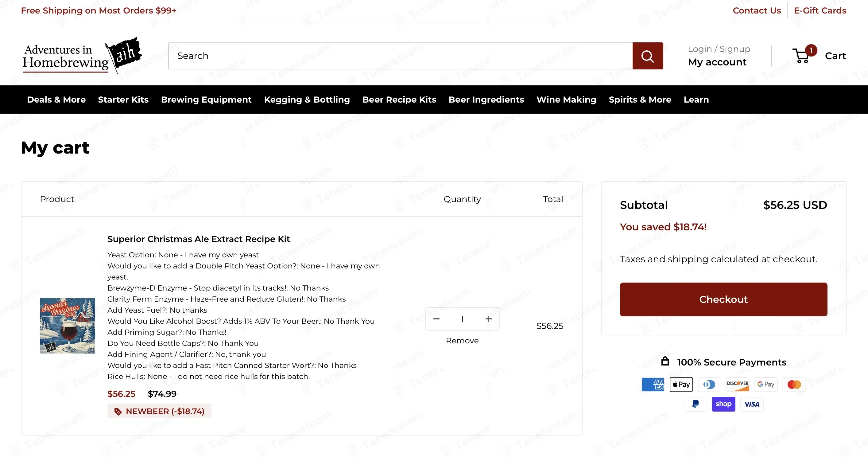This screenshot has height=473, width=868.
Task: Click the Visa payment icon
Action: click(x=752, y=404)
